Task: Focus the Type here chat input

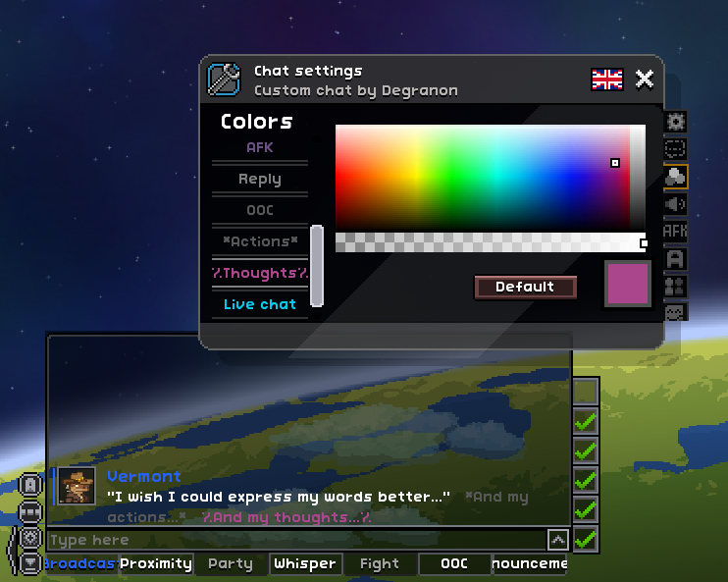Action: coord(297,540)
